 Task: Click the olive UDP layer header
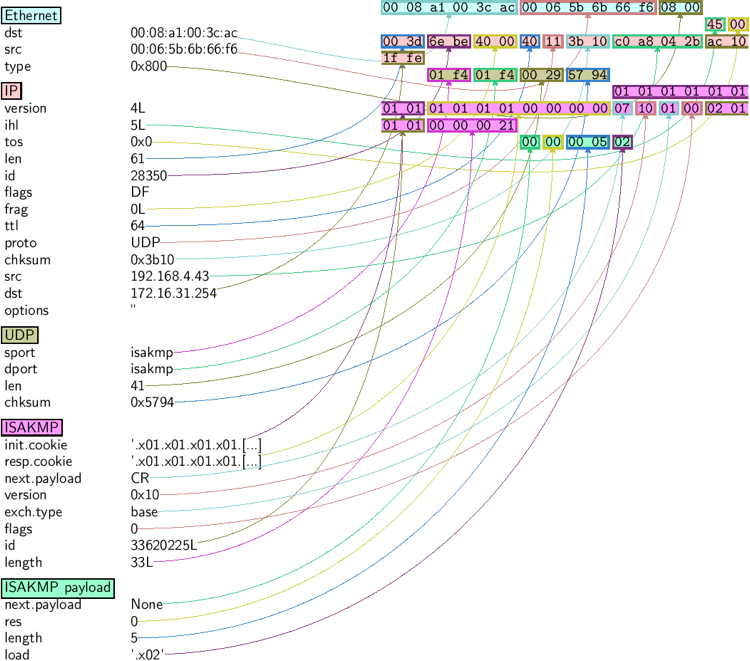(x=21, y=335)
